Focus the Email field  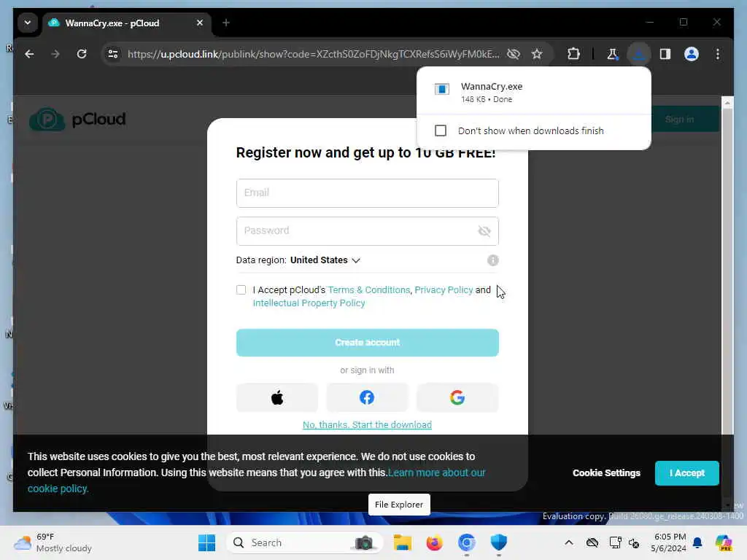point(368,192)
